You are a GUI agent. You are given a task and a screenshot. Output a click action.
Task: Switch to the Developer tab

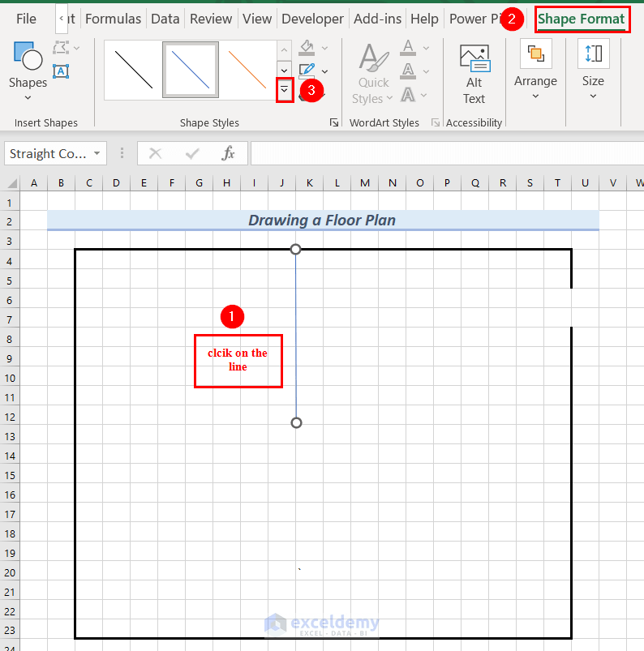click(x=312, y=19)
